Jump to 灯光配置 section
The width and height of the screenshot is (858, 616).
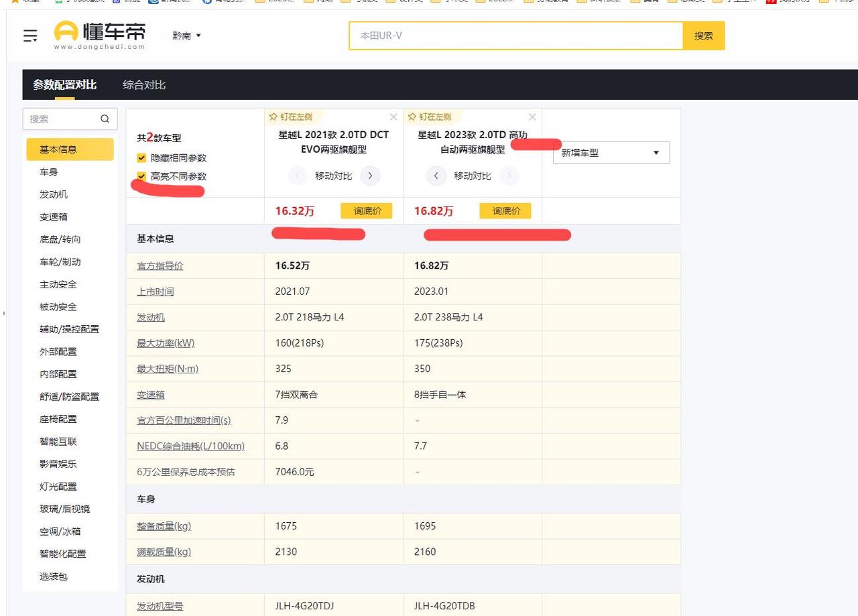pyautogui.click(x=58, y=487)
